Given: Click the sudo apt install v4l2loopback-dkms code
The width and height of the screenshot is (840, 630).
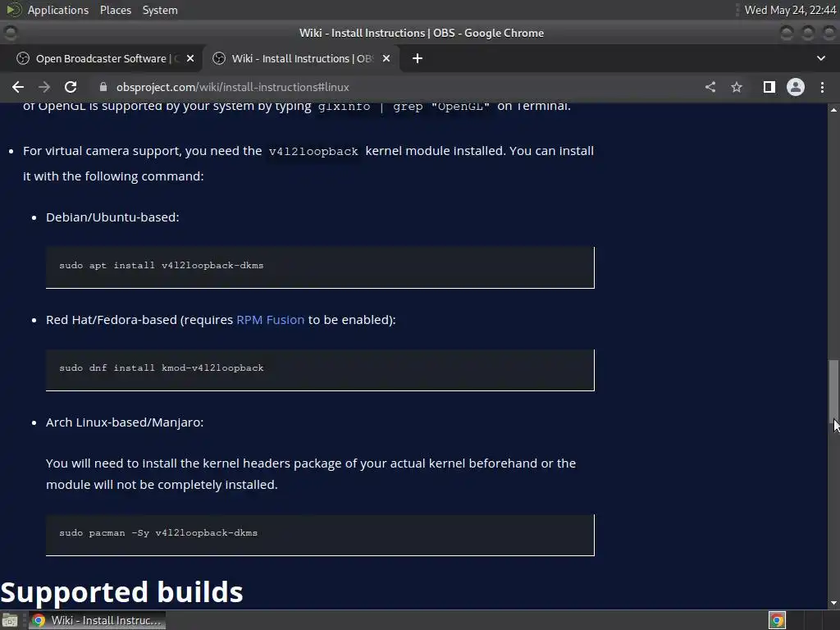Looking at the screenshot, I should click(162, 265).
